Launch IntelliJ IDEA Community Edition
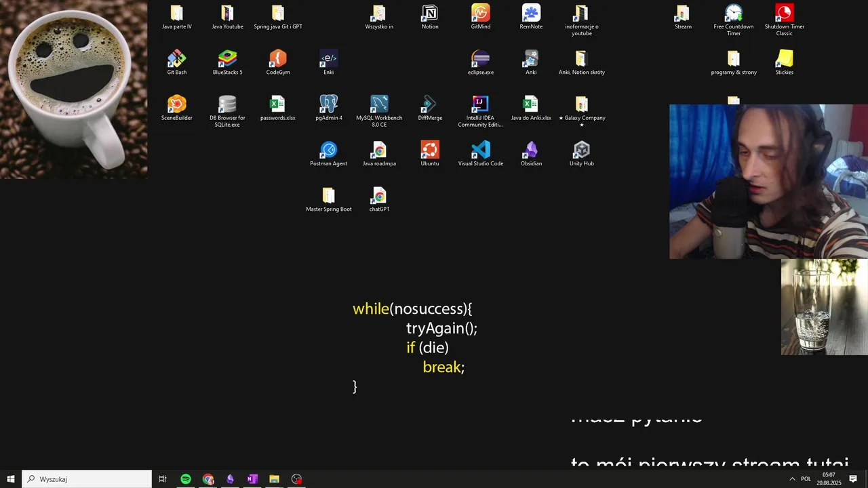This screenshot has height=488, width=868. point(481,111)
